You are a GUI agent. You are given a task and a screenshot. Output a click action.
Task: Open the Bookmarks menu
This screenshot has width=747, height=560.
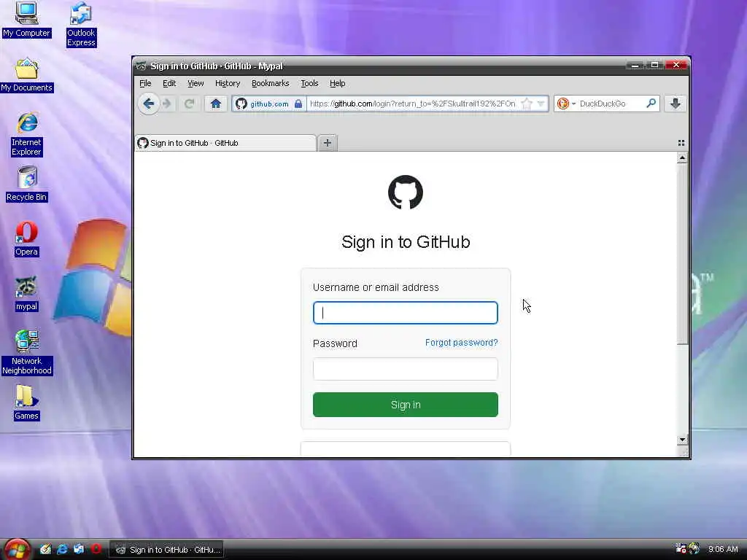pyautogui.click(x=270, y=83)
